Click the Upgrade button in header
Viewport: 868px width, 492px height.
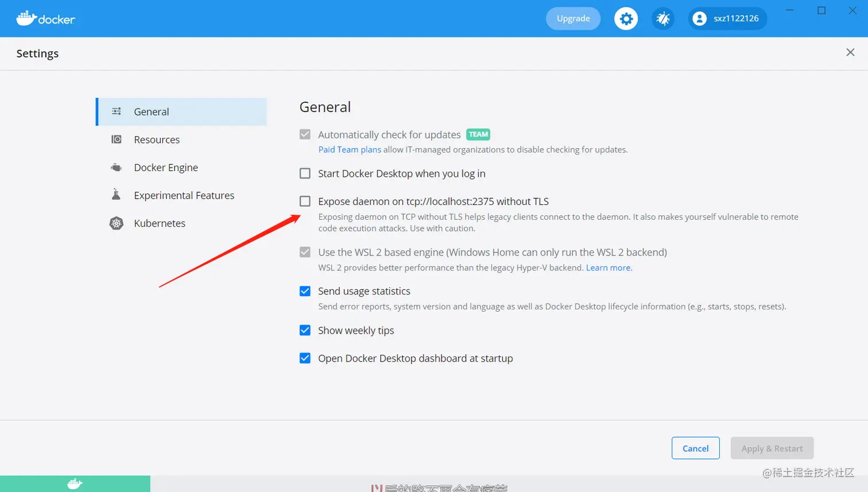pyautogui.click(x=573, y=18)
